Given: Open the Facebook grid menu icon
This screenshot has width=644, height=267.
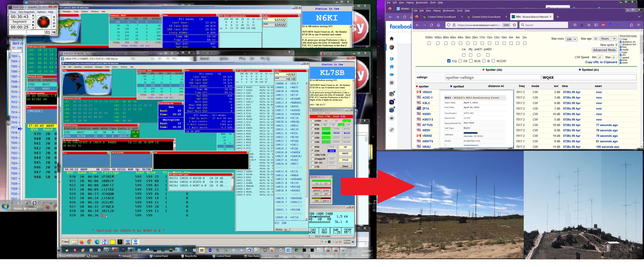Looking at the screenshot, I should click(x=392, y=83).
